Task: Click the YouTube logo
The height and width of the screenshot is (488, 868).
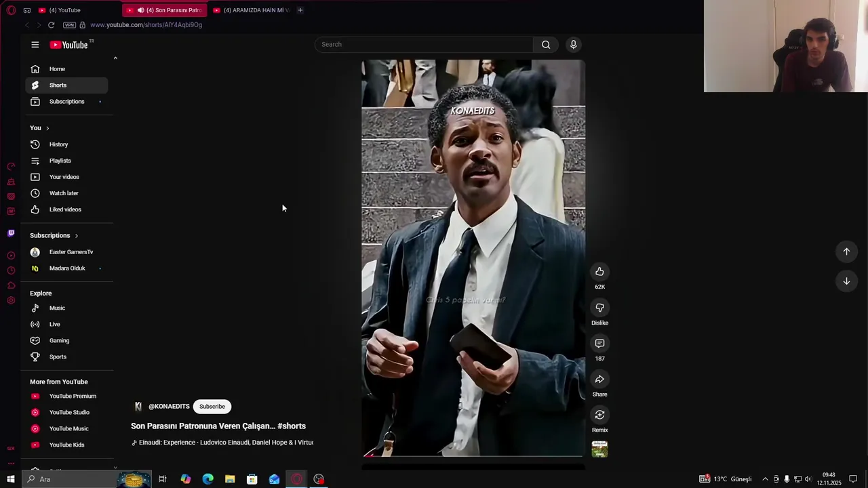Action: (x=69, y=45)
